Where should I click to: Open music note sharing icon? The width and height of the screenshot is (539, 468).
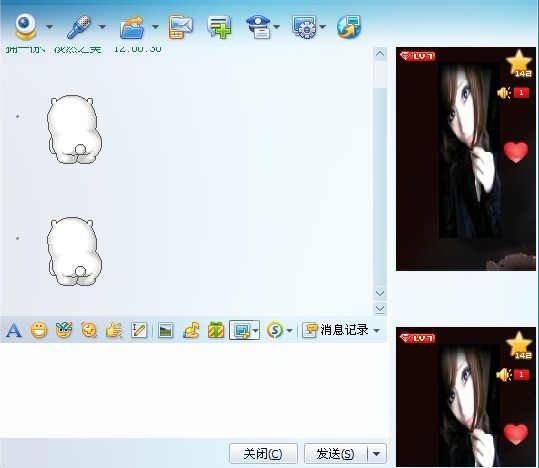point(191,330)
